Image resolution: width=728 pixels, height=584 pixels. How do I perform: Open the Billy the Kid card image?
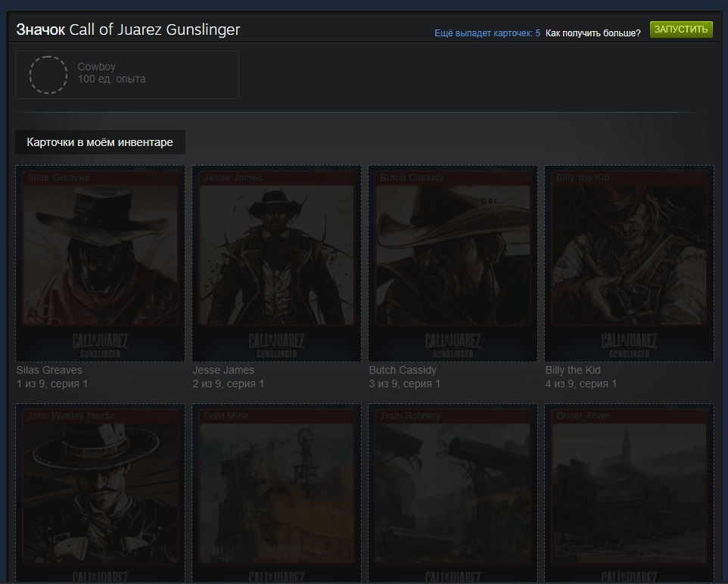pos(630,264)
